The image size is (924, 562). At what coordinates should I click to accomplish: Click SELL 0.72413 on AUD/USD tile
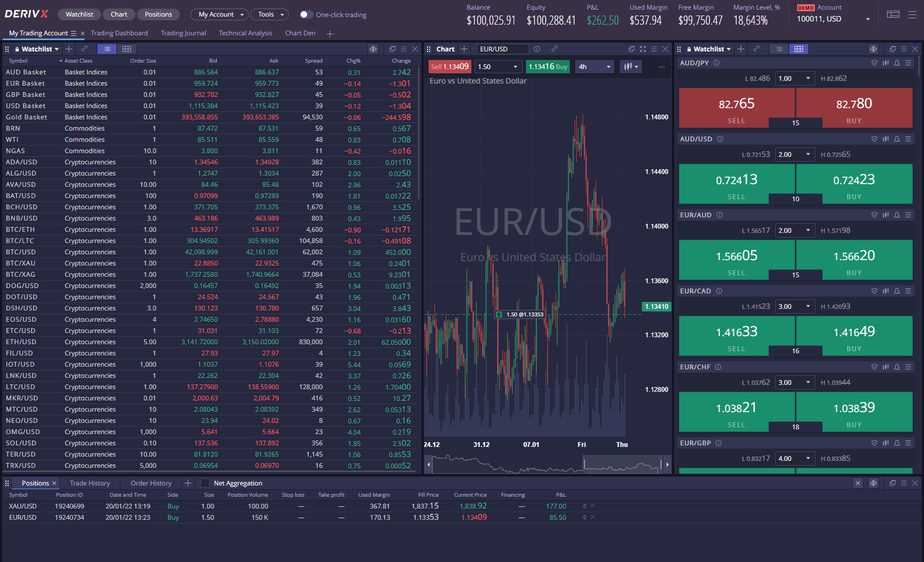736,184
